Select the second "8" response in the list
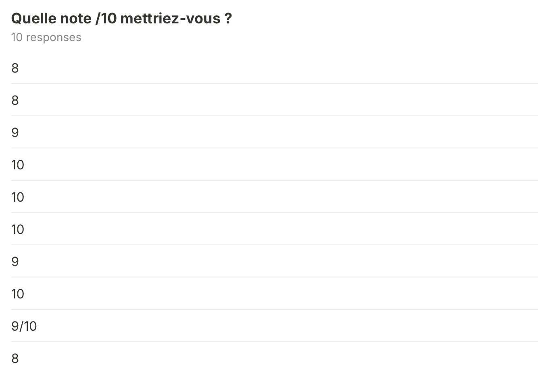 tap(15, 100)
